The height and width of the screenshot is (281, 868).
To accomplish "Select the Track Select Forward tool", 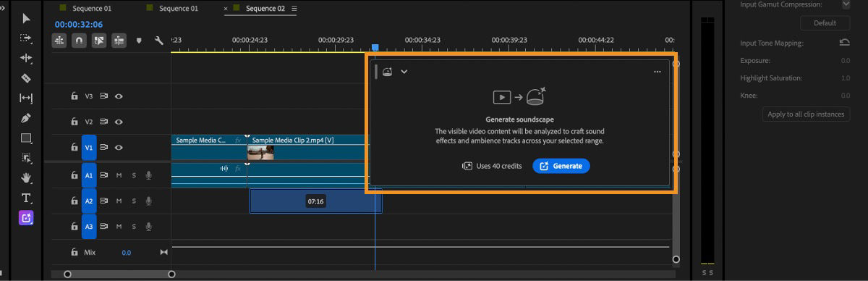I will (26, 38).
